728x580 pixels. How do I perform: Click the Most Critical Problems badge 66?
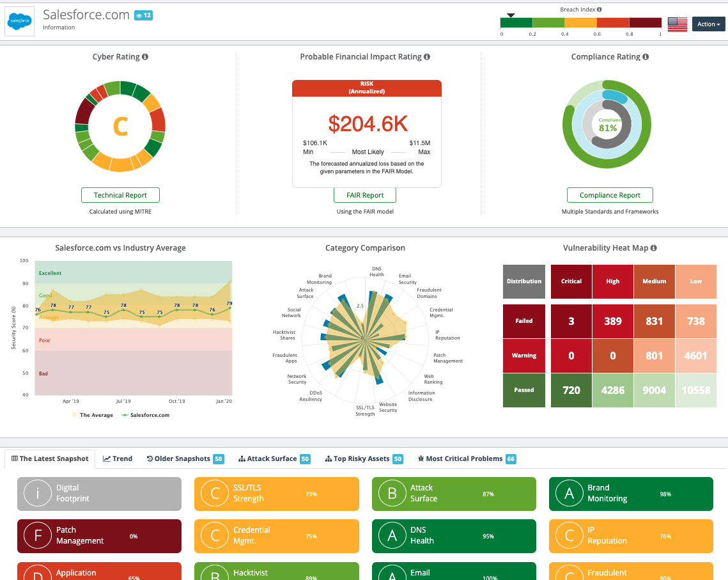511,459
